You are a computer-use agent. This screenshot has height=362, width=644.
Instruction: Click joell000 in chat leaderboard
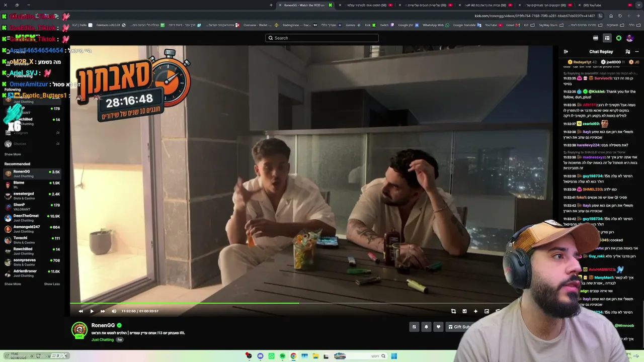point(613,62)
